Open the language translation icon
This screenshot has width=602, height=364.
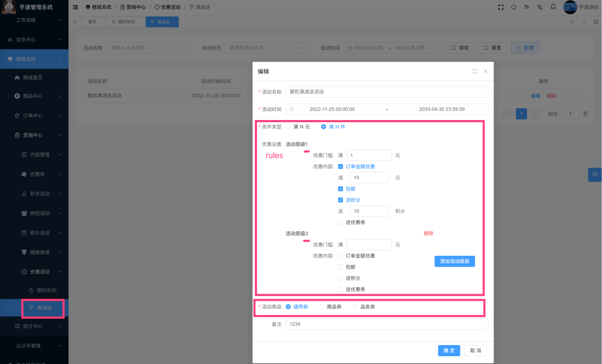[540, 7]
